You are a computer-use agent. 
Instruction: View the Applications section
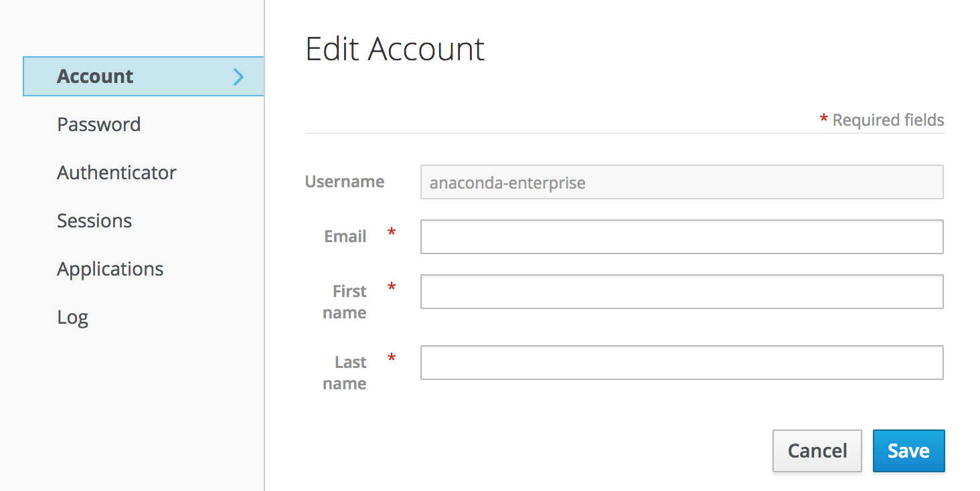110,268
